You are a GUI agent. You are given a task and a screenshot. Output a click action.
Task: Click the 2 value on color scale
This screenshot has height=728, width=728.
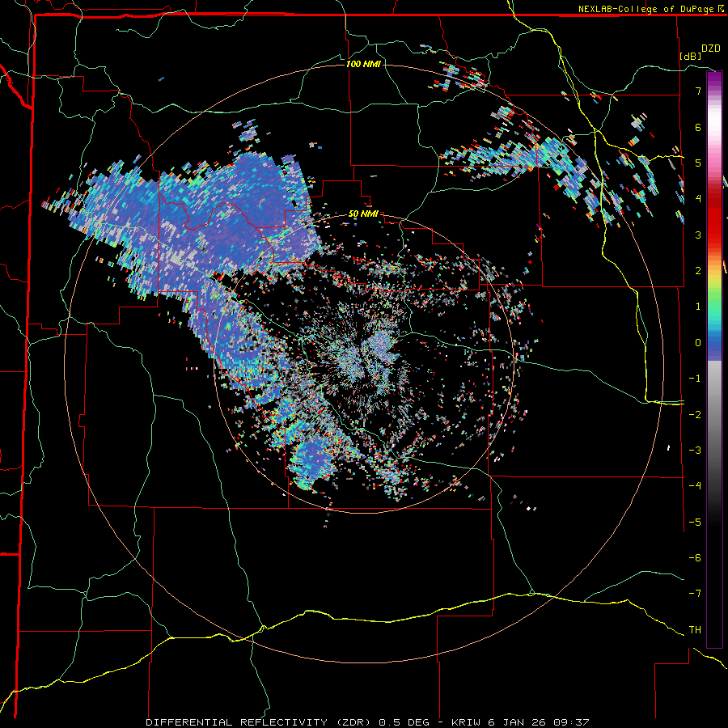698,271
